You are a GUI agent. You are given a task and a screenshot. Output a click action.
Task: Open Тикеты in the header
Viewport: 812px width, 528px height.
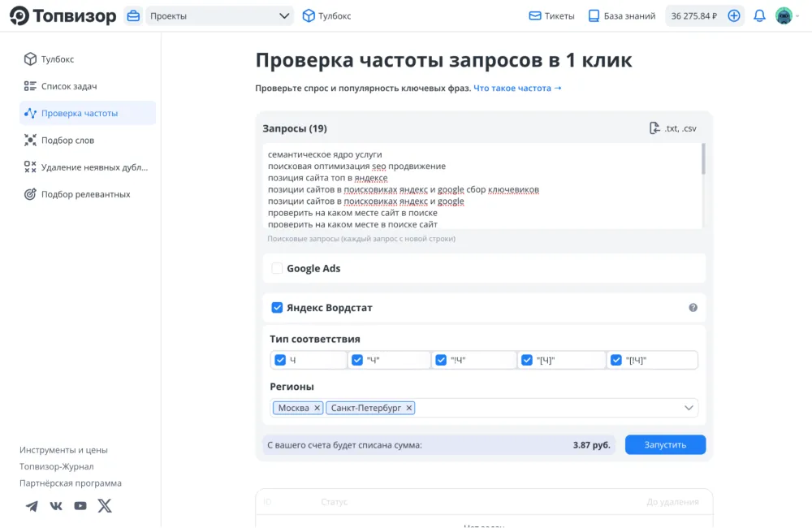coord(551,16)
